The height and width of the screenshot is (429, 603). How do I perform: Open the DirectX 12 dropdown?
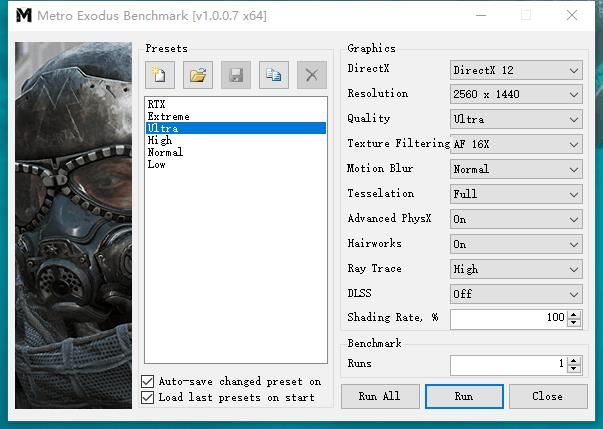click(516, 70)
